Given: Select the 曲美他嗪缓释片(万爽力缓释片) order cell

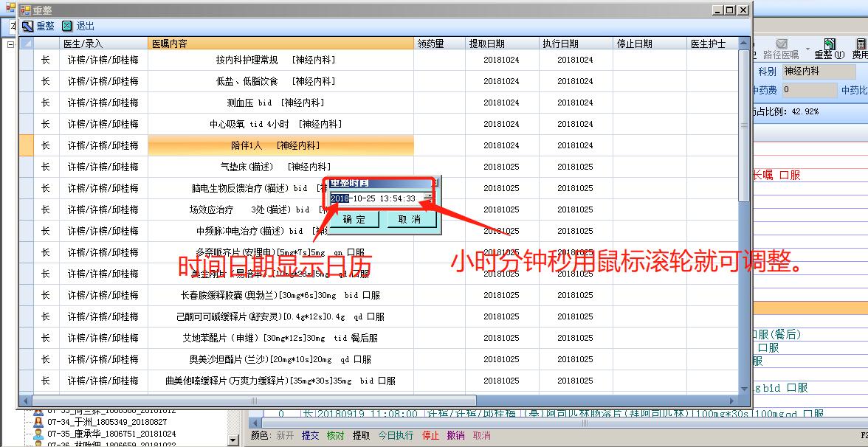Looking at the screenshot, I should 280,381.
